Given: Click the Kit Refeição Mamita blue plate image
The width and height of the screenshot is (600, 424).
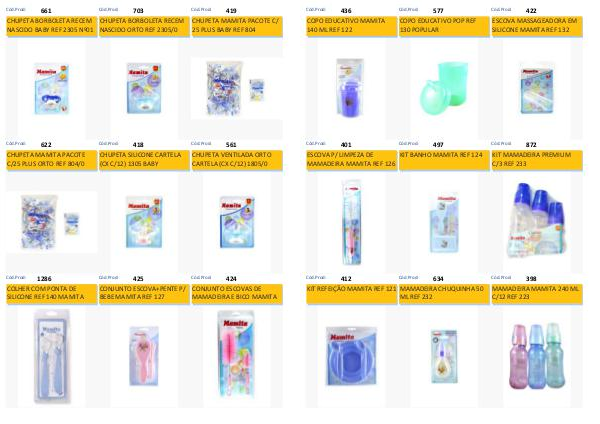Looking at the screenshot, I should [x=351, y=356].
